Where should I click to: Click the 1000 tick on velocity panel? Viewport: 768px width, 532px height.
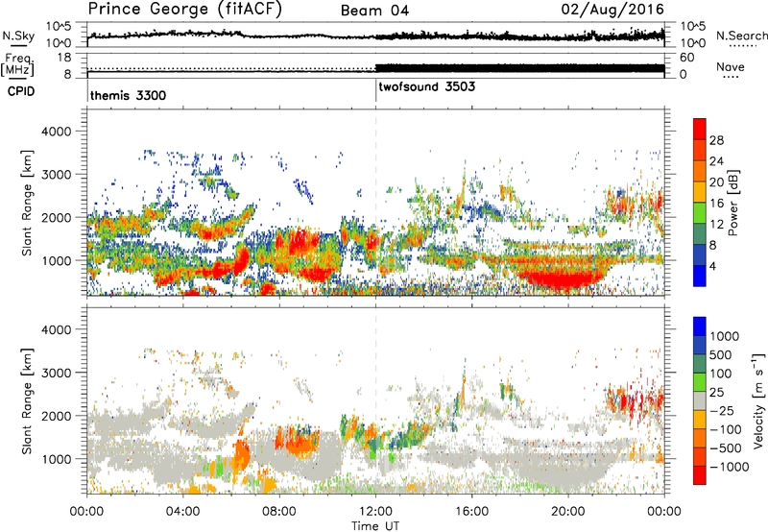coord(56,459)
